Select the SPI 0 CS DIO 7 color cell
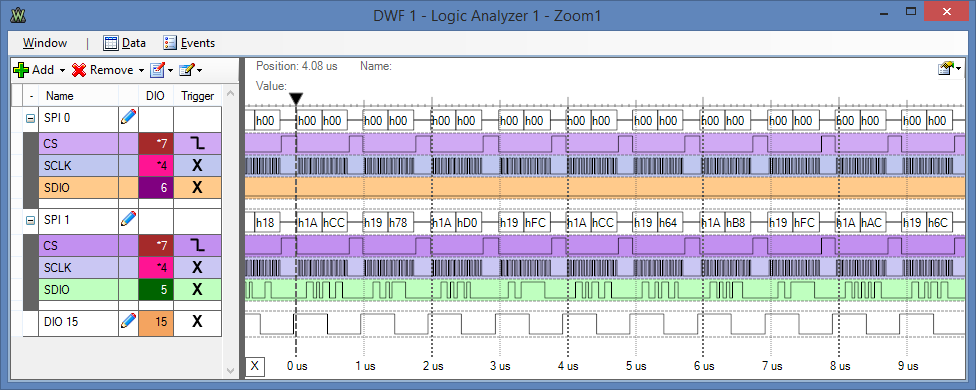 (x=156, y=144)
